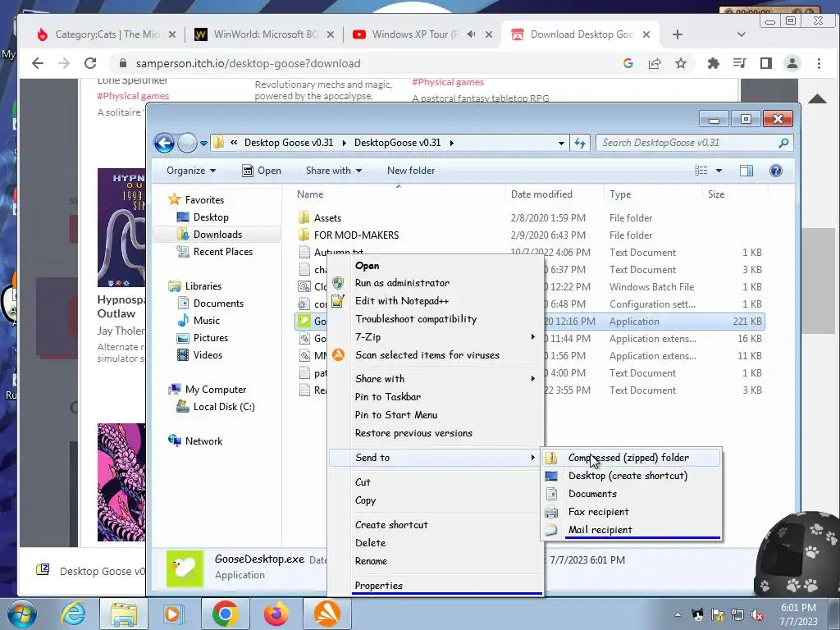Launch Internet Explorer from taskbar
The image size is (840, 630).
(73, 614)
